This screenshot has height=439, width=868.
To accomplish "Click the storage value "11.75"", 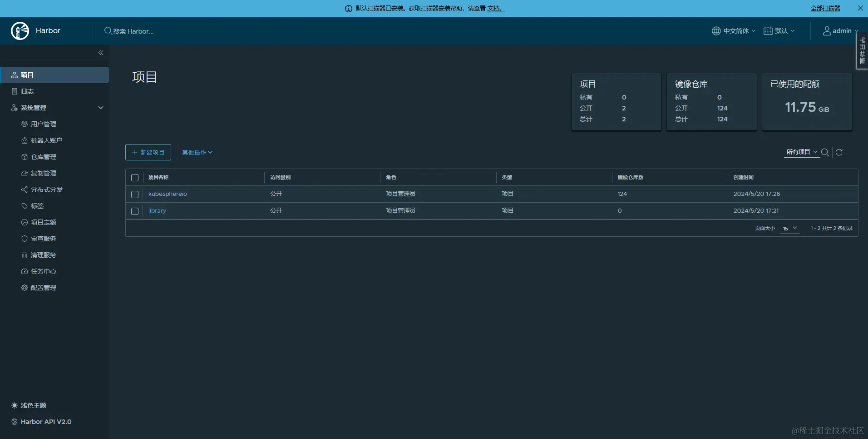I will (801, 107).
